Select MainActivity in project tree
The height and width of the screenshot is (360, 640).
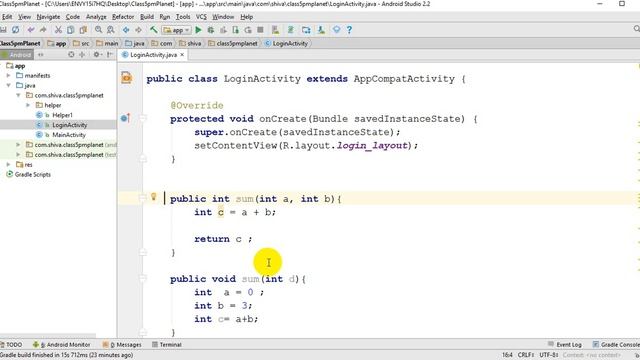(x=69, y=135)
